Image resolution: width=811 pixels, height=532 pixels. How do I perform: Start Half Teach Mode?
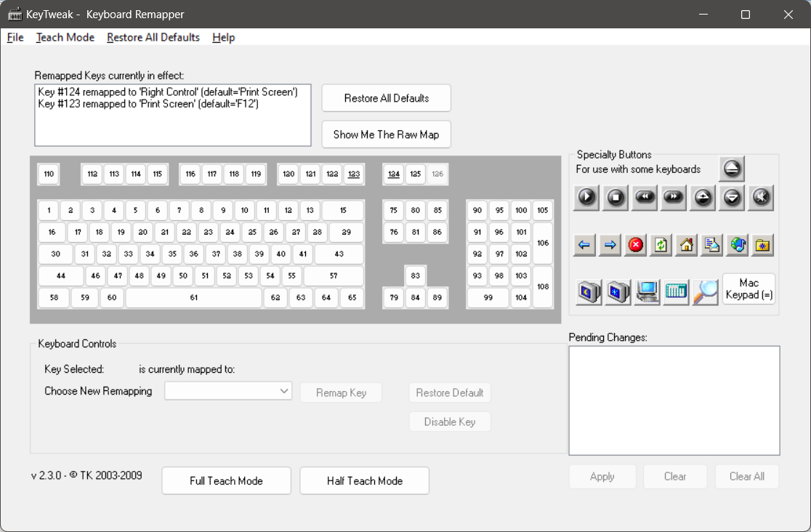pyautogui.click(x=365, y=481)
